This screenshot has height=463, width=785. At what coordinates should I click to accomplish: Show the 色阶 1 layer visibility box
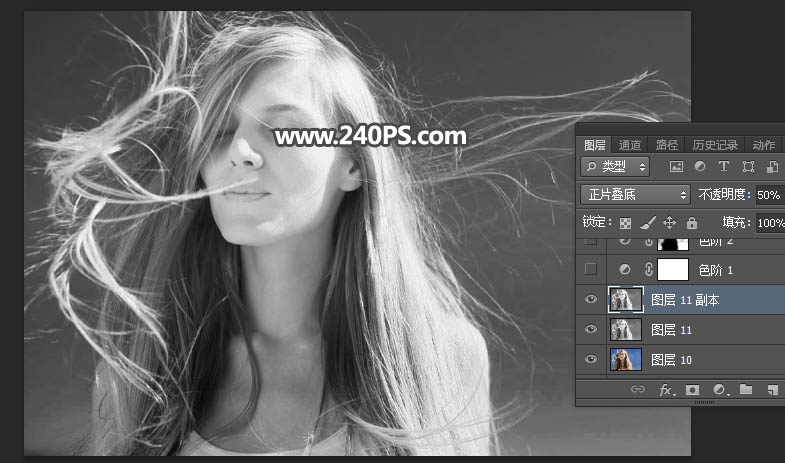[591, 269]
